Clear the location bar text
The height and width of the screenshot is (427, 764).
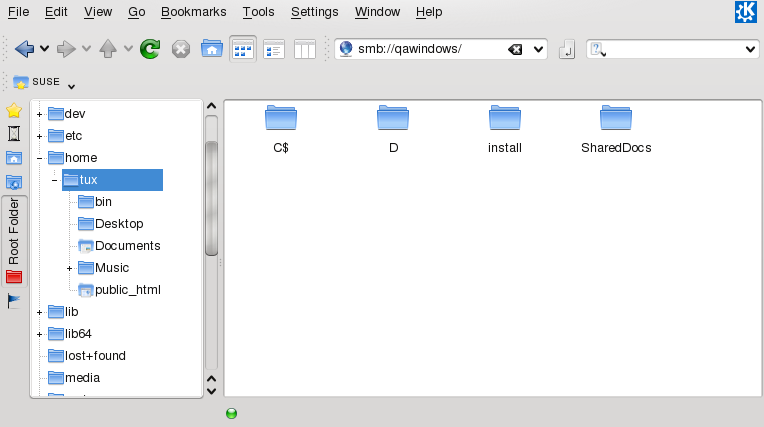[514, 49]
